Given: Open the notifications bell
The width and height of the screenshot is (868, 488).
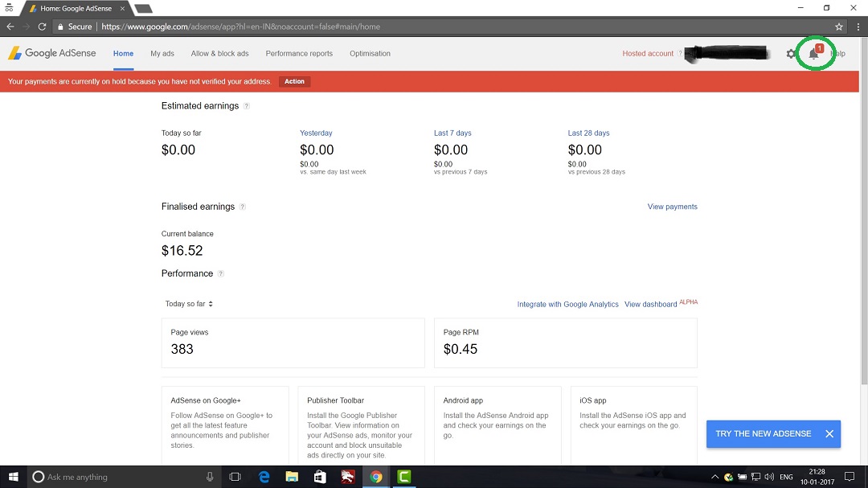Looking at the screenshot, I should click(x=813, y=54).
